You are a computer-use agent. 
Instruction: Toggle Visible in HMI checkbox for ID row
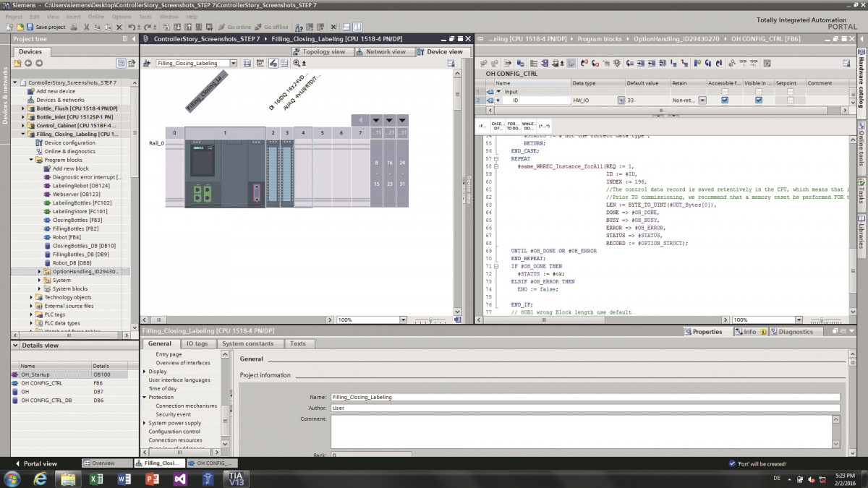(759, 100)
